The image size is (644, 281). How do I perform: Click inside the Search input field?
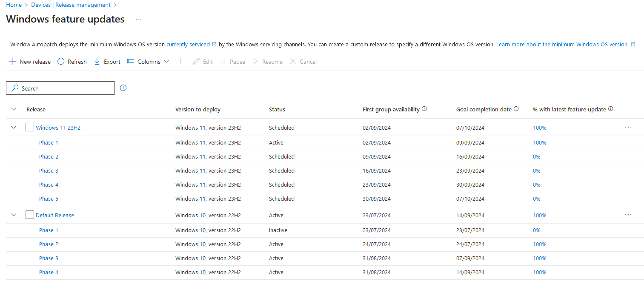[60, 88]
